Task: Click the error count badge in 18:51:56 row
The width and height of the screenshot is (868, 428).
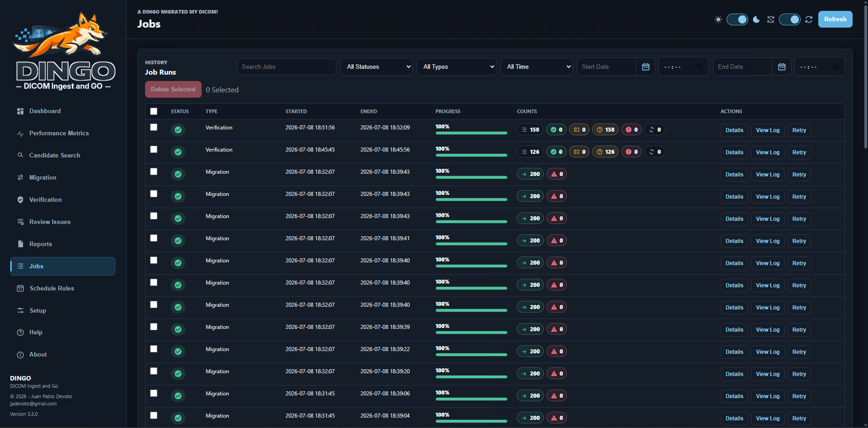Action: [632, 130]
